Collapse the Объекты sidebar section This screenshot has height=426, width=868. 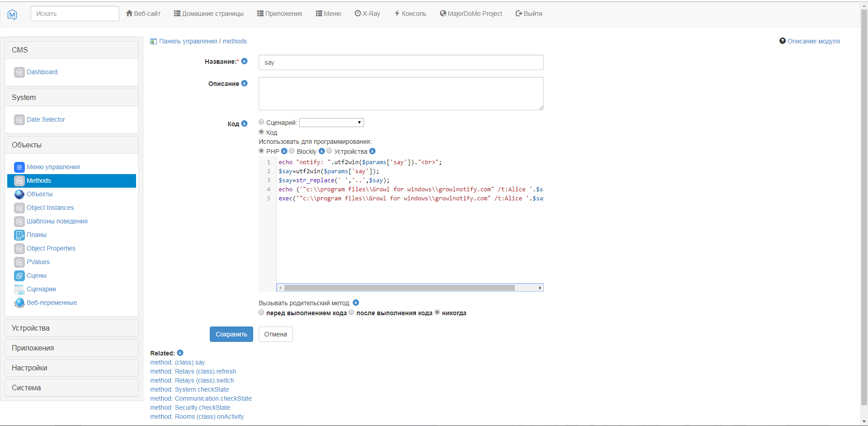[x=71, y=145]
